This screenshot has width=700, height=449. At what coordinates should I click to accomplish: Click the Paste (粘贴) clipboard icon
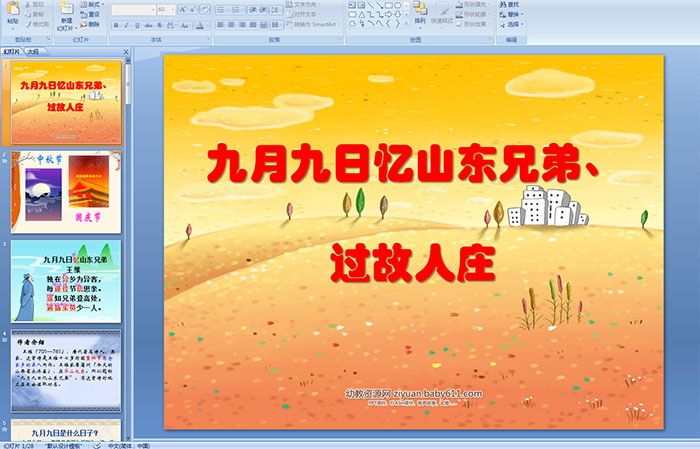point(13,9)
